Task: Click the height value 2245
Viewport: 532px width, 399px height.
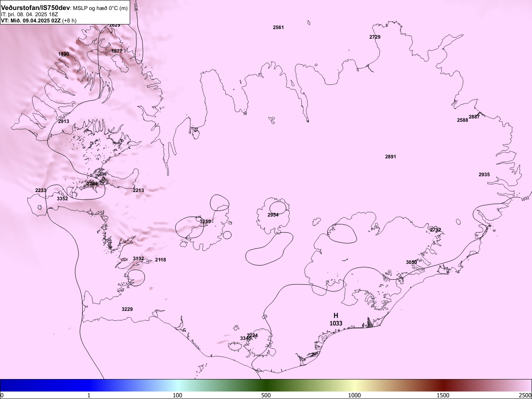Action: (92, 184)
